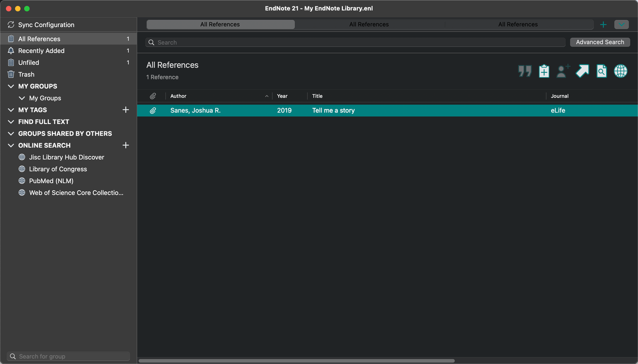638x364 pixels.
Task: Collapse the My Groups subgroup chevron
Action: [22, 98]
